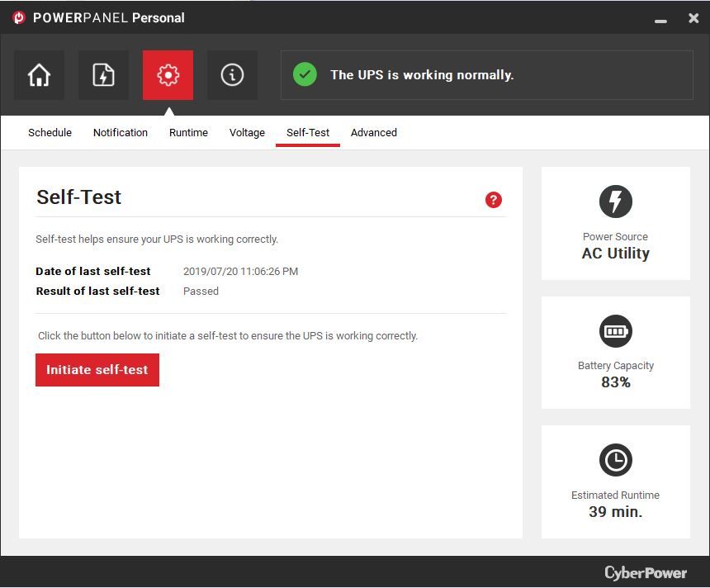710x588 pixels.
Task: Switch to the Advanced tab
Action: click(x=373, y=133)
